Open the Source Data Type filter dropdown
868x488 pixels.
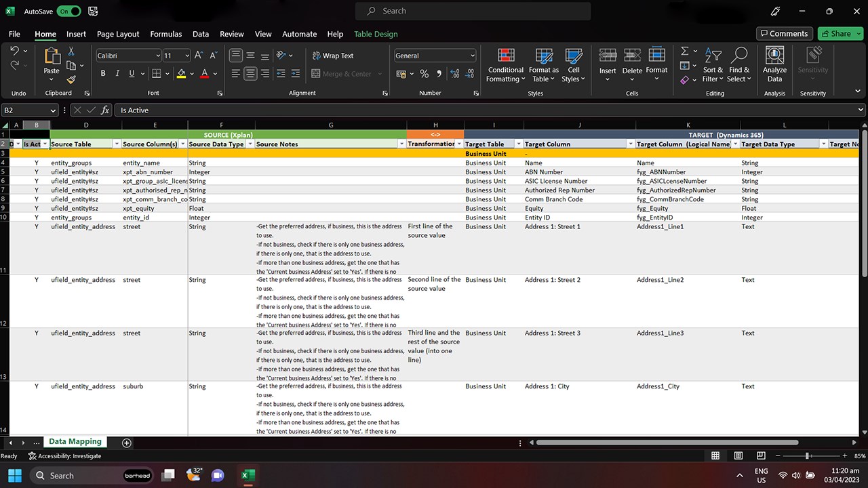click(x=250, y=144)
